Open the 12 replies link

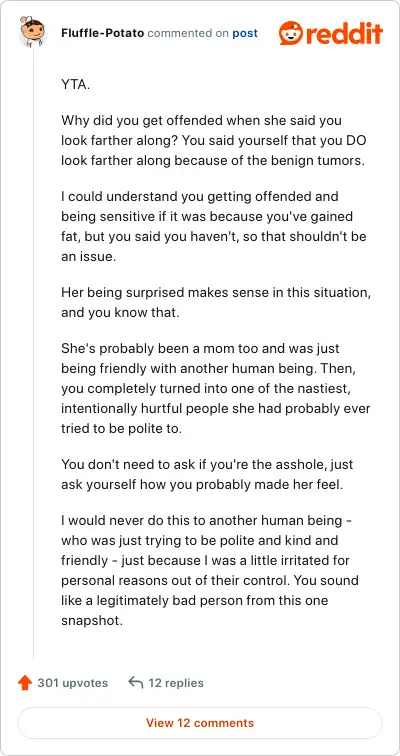click(176, 683)
